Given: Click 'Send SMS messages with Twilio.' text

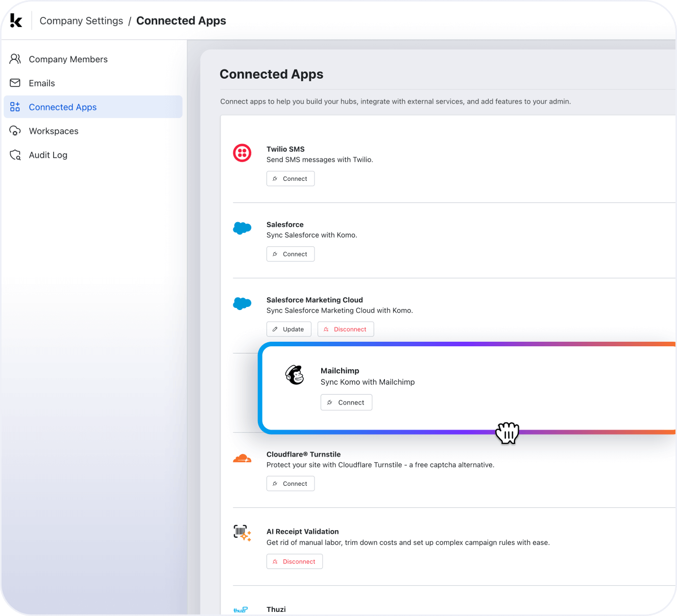Looking at the screenshot, I should pos(320,160).
